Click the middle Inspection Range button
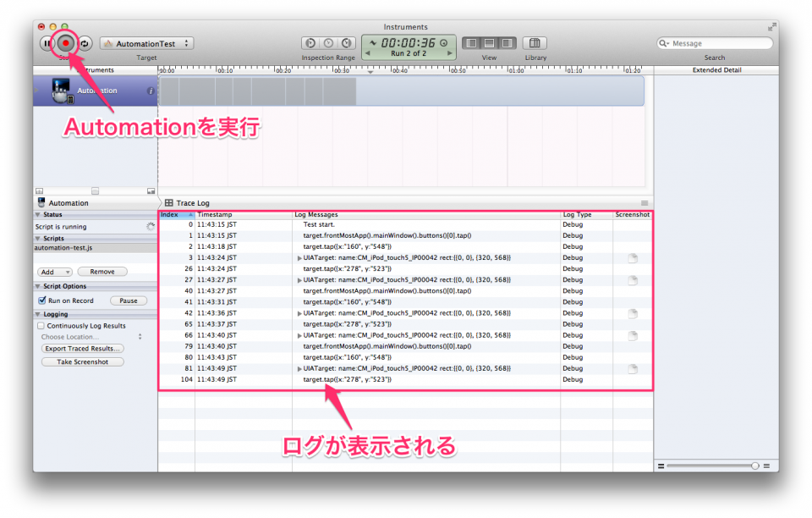 [x=328, y=43]
